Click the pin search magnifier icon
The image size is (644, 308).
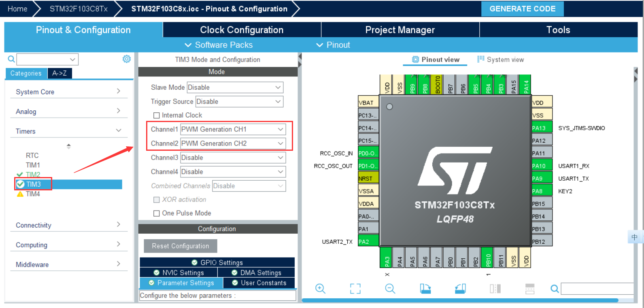coord(555,289)
